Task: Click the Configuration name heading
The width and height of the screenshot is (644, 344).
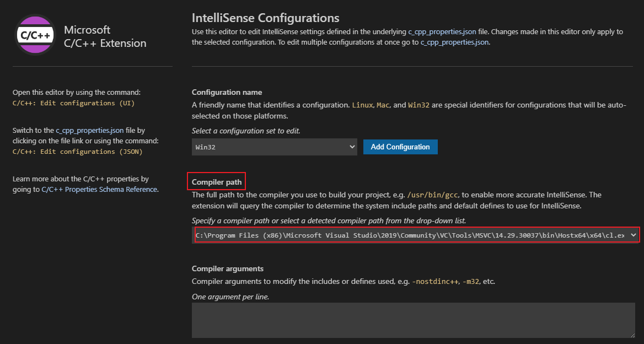Action: pos(227,93)
